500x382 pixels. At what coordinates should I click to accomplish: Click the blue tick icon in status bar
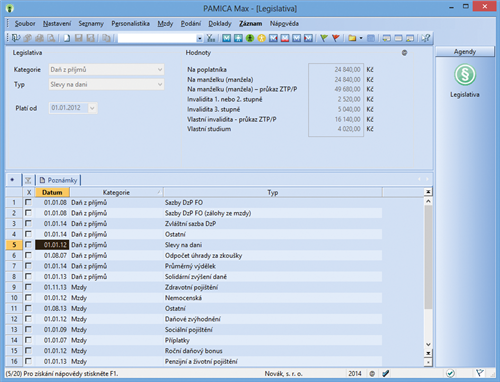386,373
